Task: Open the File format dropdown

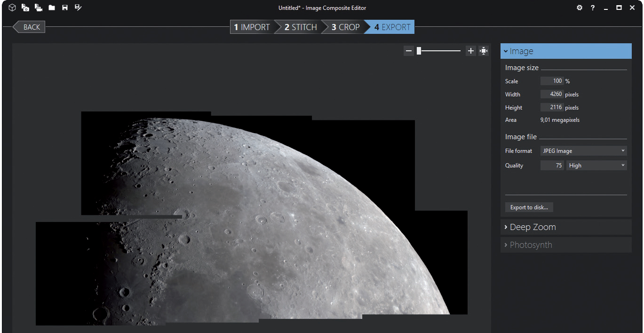Action: [x=583, y=151]
